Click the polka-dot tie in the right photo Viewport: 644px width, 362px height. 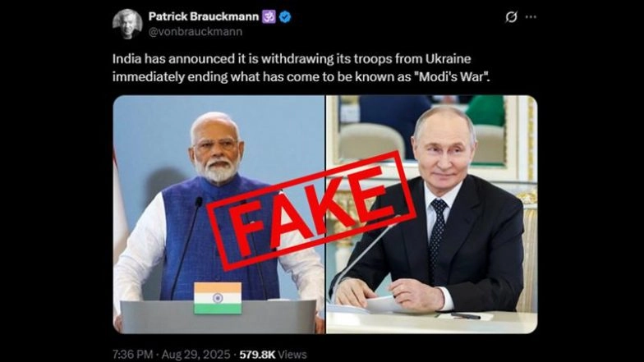(x=437, y=238)
